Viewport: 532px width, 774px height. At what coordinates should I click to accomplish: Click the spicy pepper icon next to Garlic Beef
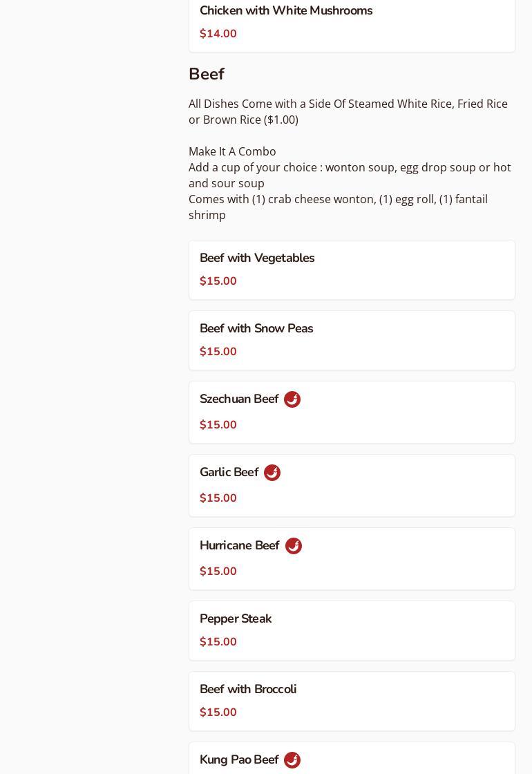(x=272, y=473)
